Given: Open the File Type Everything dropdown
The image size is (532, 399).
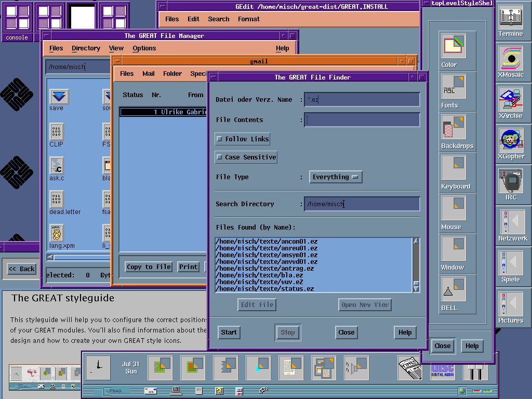Looking at the screenshot, I should [x=336, y=177].
